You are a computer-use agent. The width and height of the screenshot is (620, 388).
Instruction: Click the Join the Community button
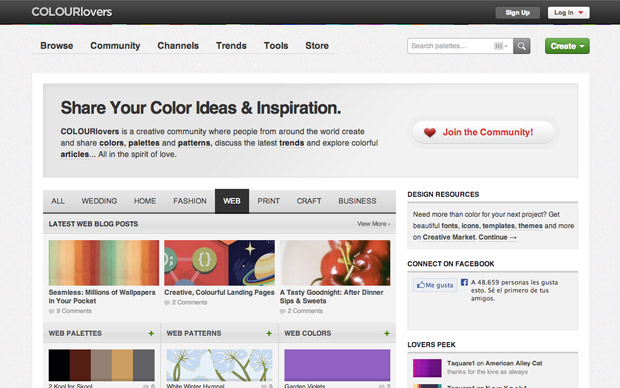click(x=484, y=132)
